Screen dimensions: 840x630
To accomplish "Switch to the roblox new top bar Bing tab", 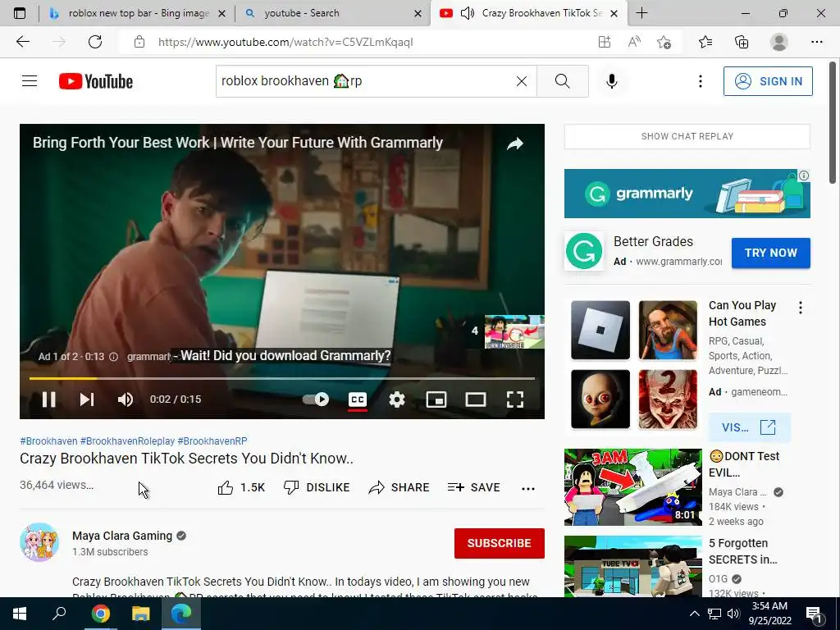I will [137, 13].
